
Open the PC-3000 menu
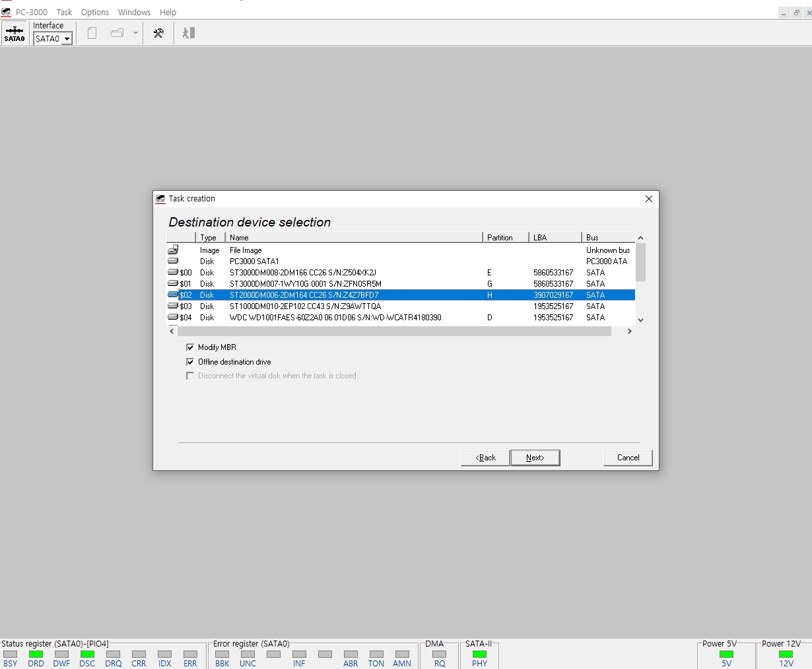point(32,12)
